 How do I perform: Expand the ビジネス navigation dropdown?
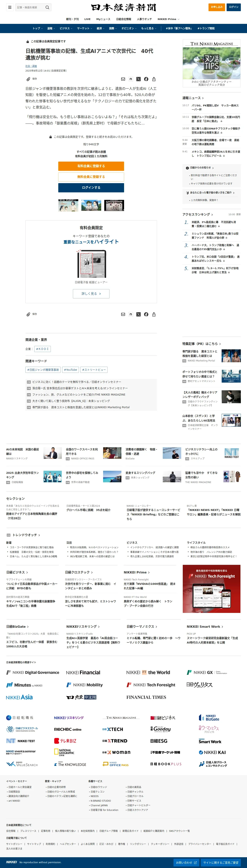66,28
